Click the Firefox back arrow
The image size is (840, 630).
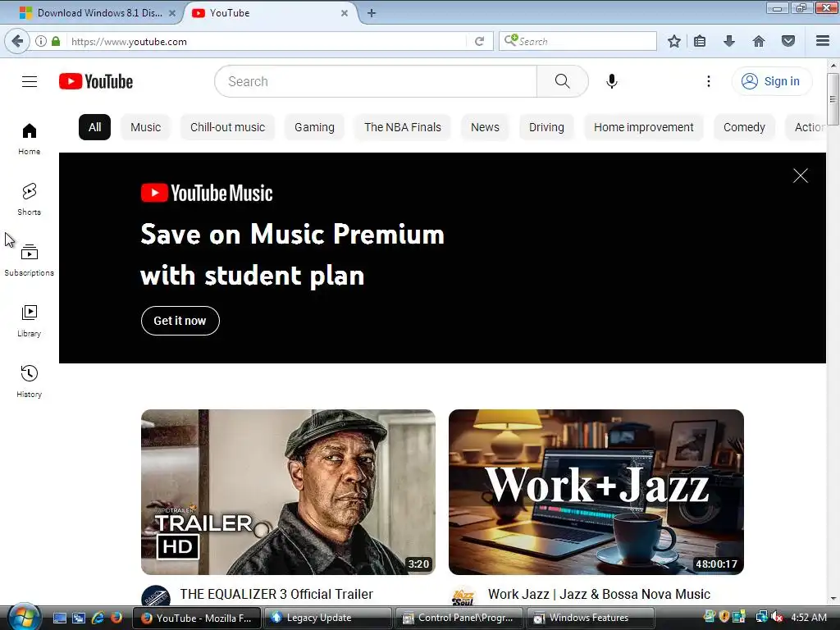[x=17, y=41]
